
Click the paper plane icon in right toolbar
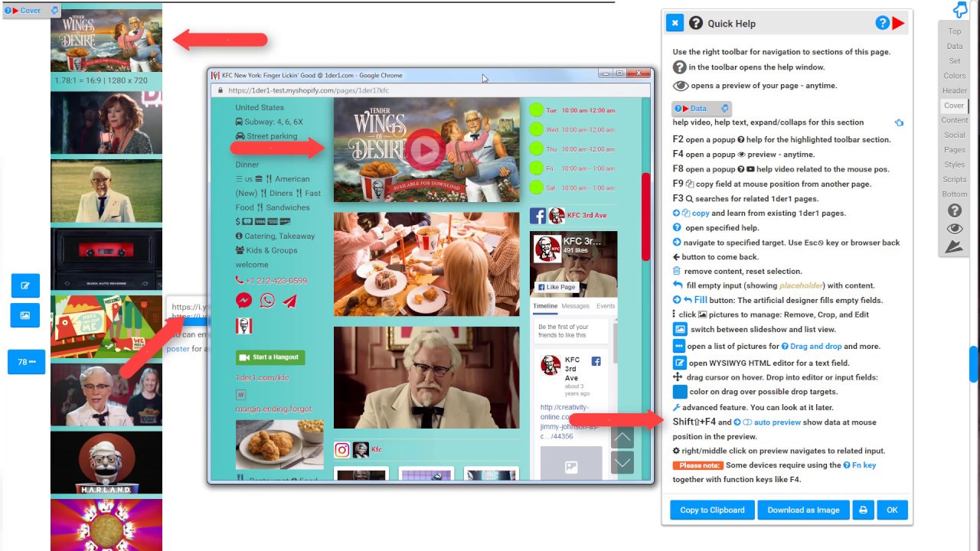954,246
